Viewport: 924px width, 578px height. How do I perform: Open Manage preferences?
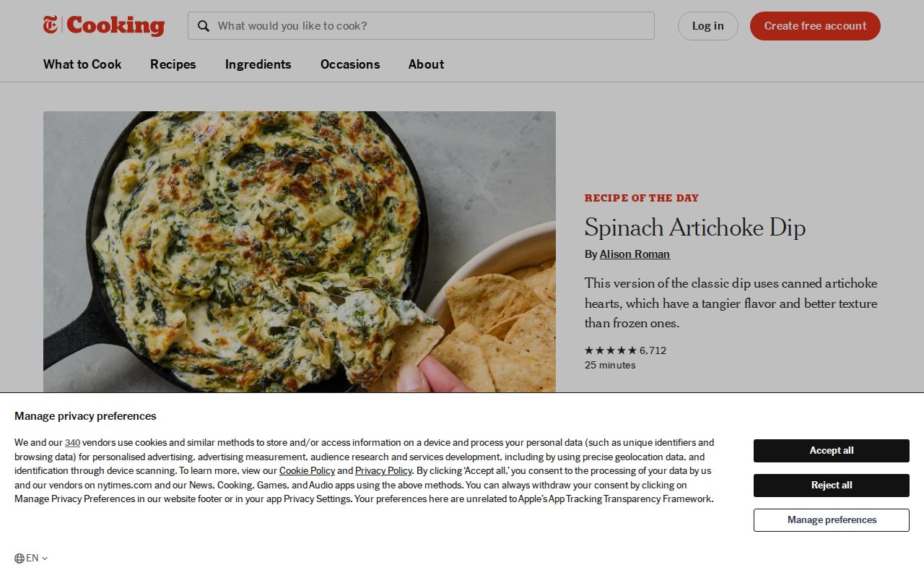point(831,519)
